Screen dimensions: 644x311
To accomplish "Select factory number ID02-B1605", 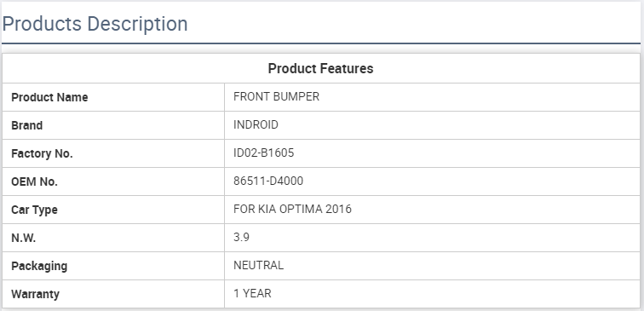I will [264, 153].
